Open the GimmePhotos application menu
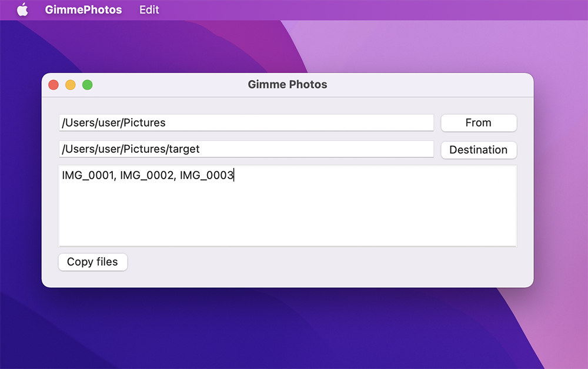The width and height of the screenshot is (588, 369). pyautogui.click(x=83, y=10)
